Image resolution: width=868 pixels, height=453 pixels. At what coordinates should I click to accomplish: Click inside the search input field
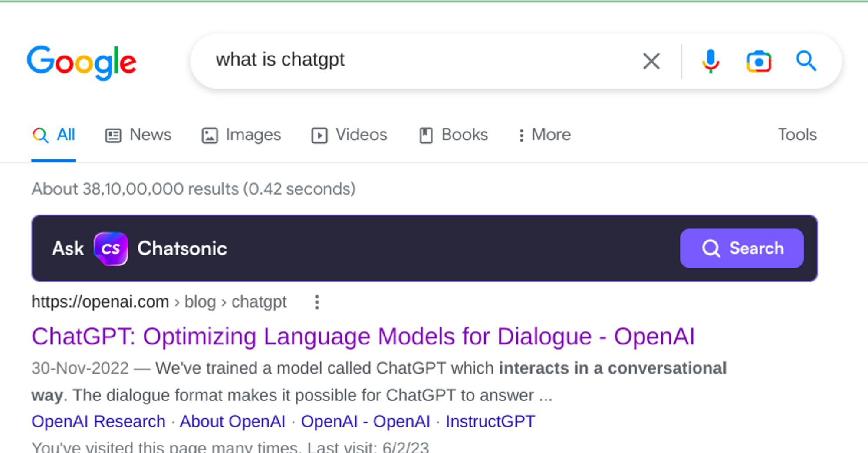pos(391,61)
